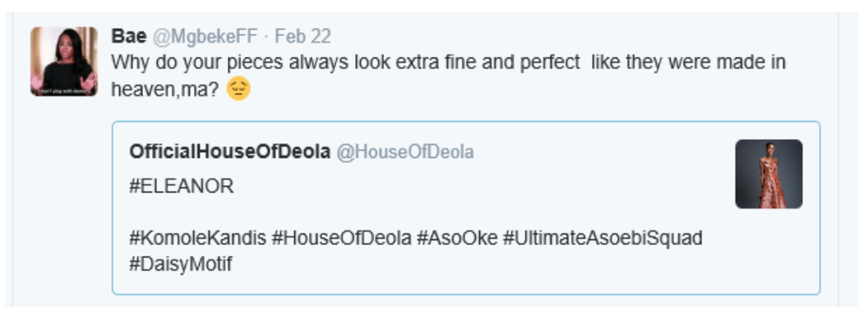
Task: Open Bae's profile avatar picture
Action: pos(63,62)
